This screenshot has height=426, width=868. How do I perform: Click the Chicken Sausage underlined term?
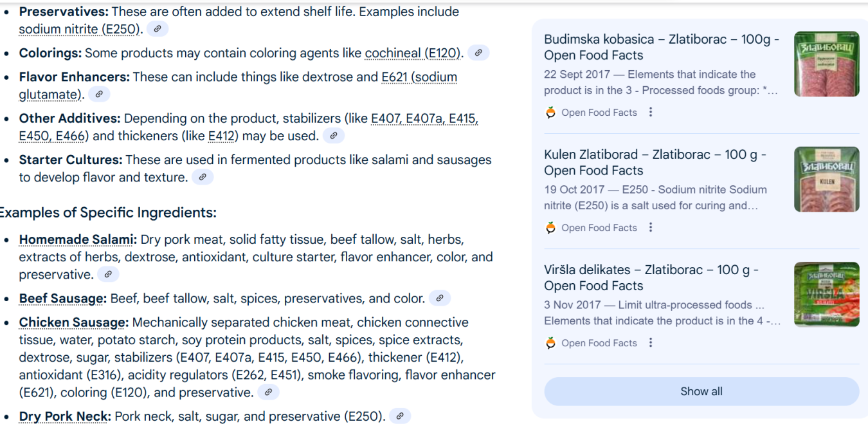[x=74, y=322]
